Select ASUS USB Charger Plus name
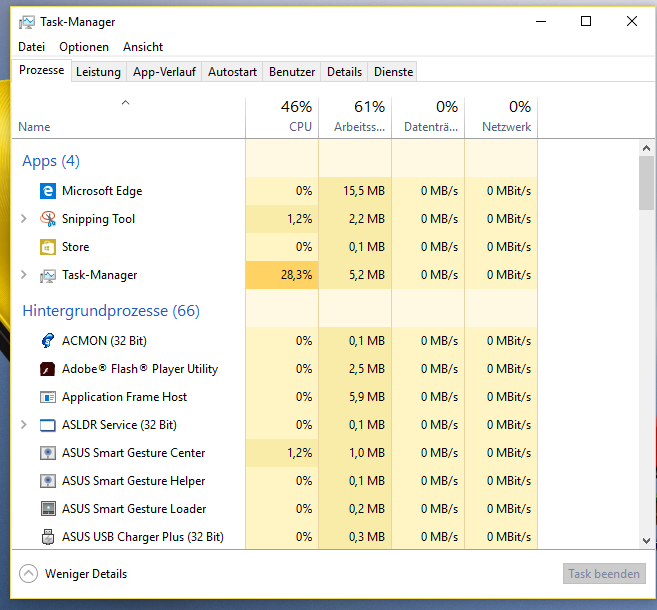Screen dimensions: 657x610 click(143, 537)
